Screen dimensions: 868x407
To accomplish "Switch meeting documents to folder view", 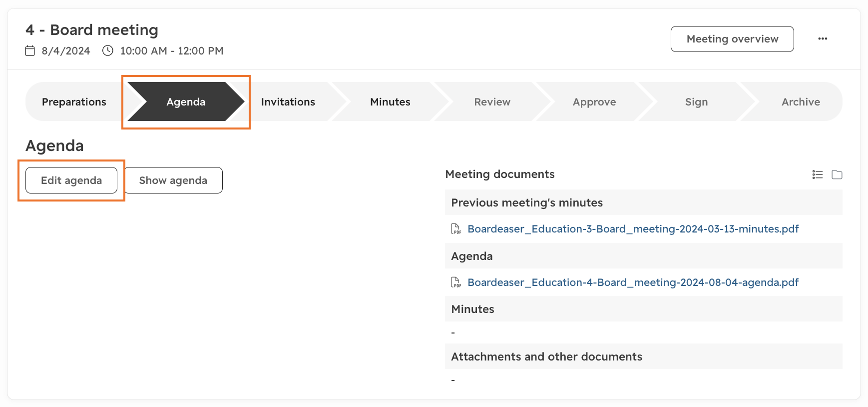I will (x=837, y=174).
